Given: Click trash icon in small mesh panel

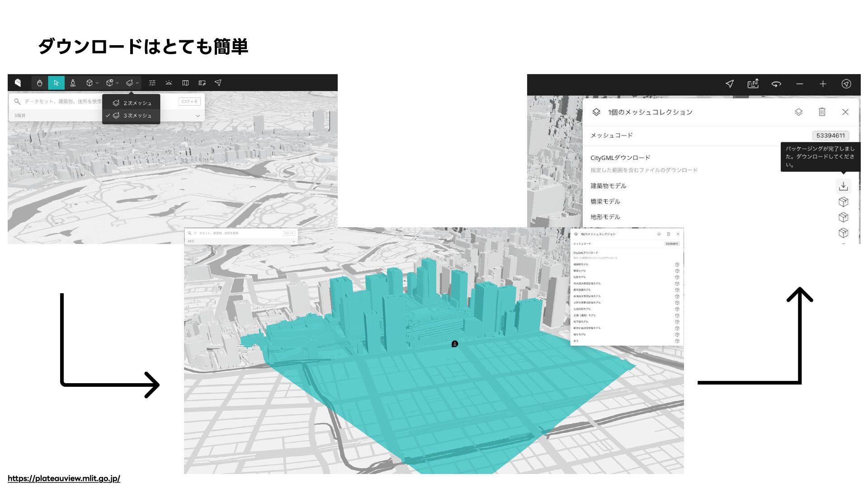Looking at the screenshot, I should [669, 234].
